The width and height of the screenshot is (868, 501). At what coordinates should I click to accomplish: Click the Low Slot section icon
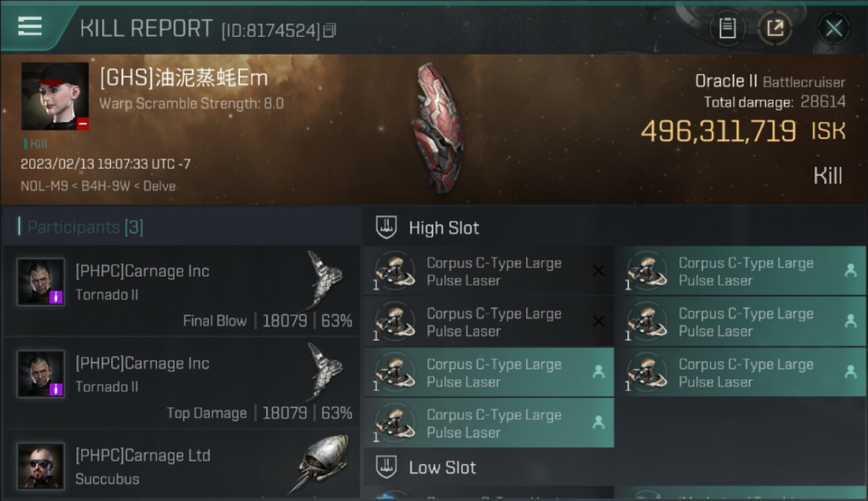click(387, 467)
